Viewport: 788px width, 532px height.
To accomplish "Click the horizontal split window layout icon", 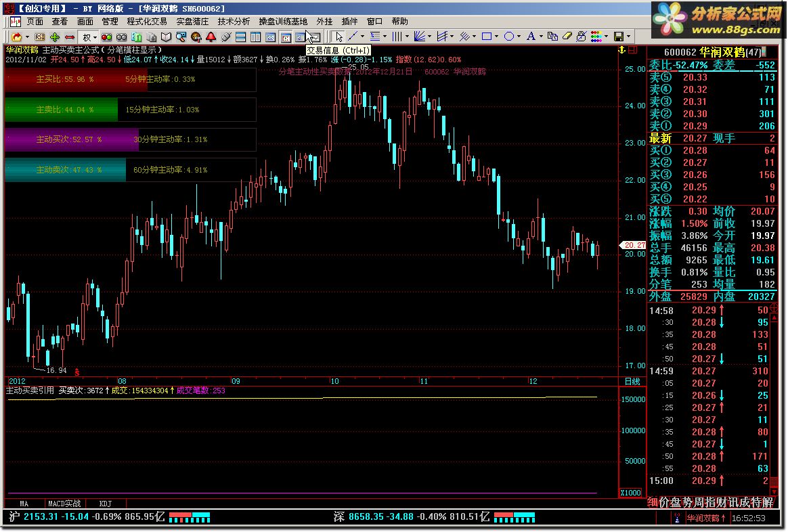I will coord(241,37).
